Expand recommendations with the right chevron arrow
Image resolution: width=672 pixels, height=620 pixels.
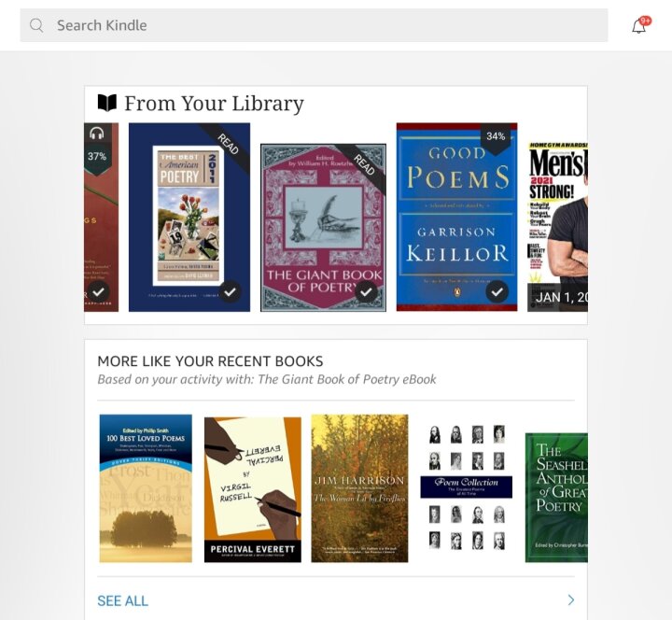571,599
